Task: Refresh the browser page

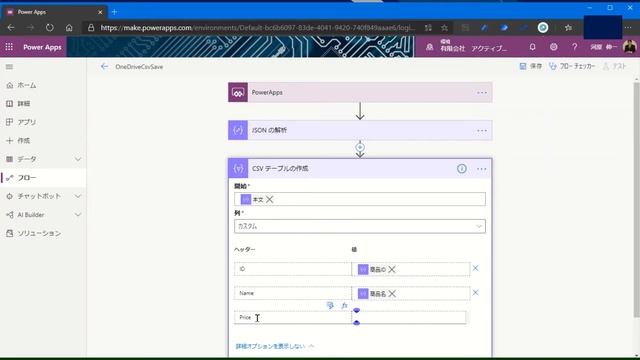Action: (49, 28)
